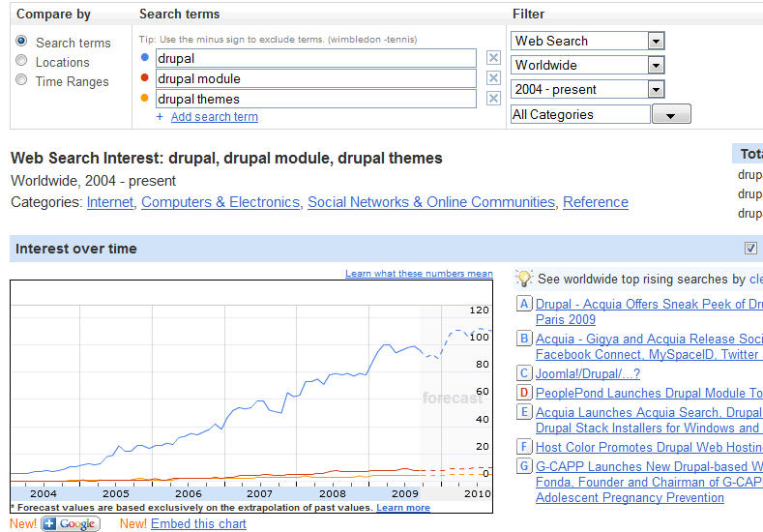
Task: Open 'G-CAPP Launches New Drupal-based' news link
Action: tap(649, 482)
